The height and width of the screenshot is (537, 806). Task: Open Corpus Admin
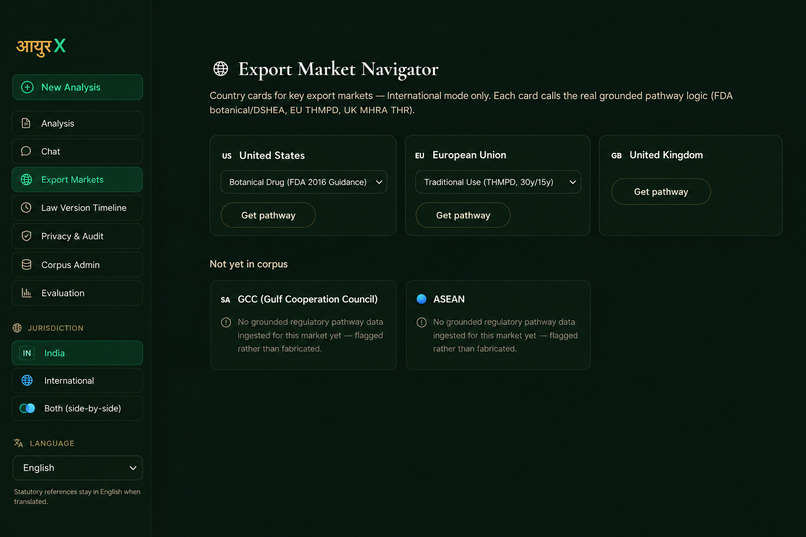click(x=77, y=265)
